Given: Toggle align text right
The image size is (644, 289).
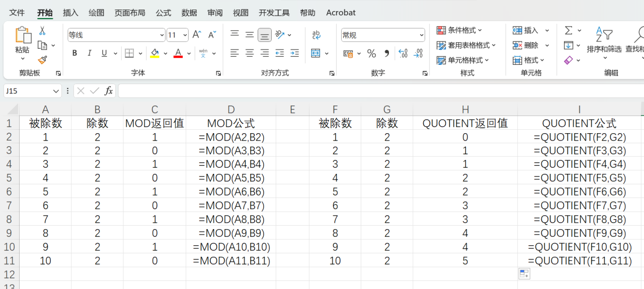Looking at the screenshot, I should pyautogui.click(x=265, y=53).
